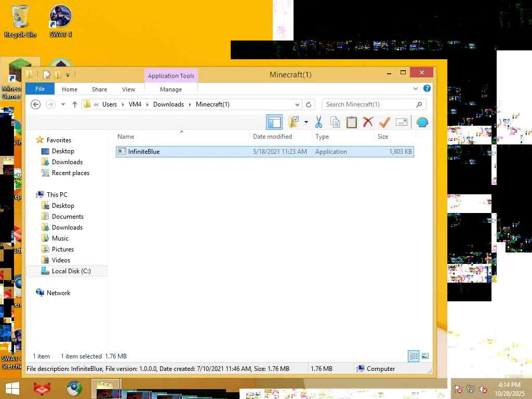Open Downloads under This PC
The height and width of the screenshot is (399, 532).
click(67, 228)
